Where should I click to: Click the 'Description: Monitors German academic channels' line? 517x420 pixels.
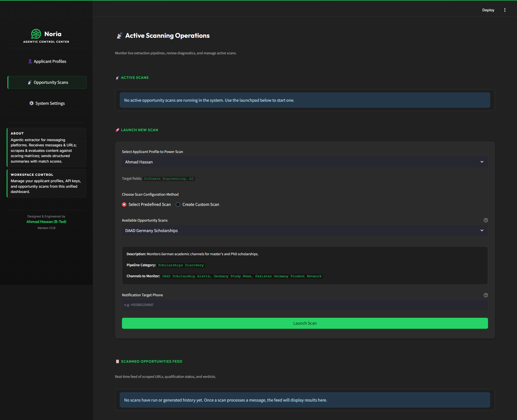pos(192,254)
